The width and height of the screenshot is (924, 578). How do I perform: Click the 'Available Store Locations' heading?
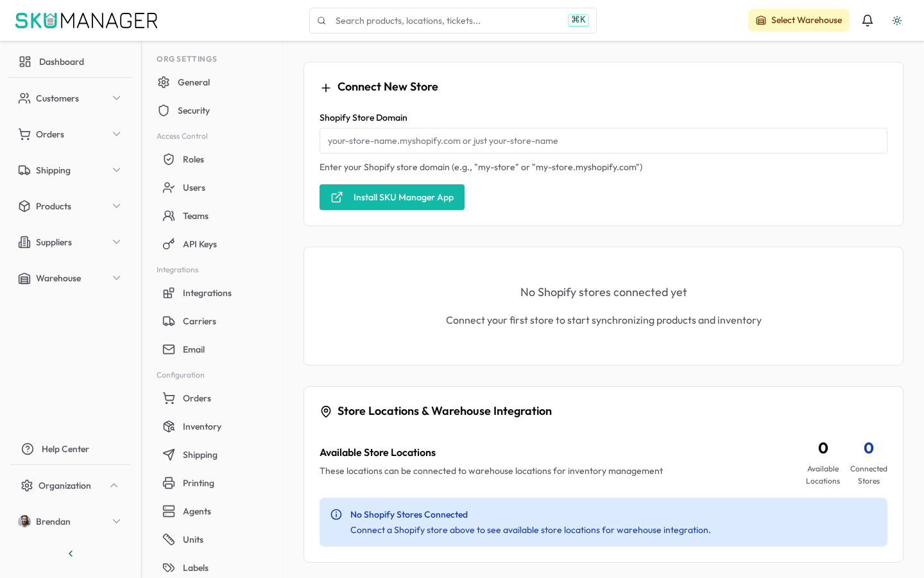tap(377, 453)
